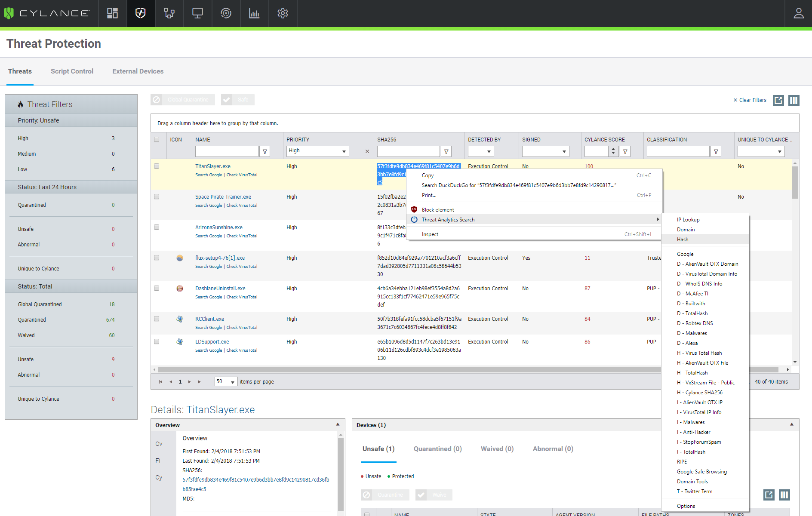Screen dimensions: 812x516
Task: Open the user profile icon
Action: (799, 13)
